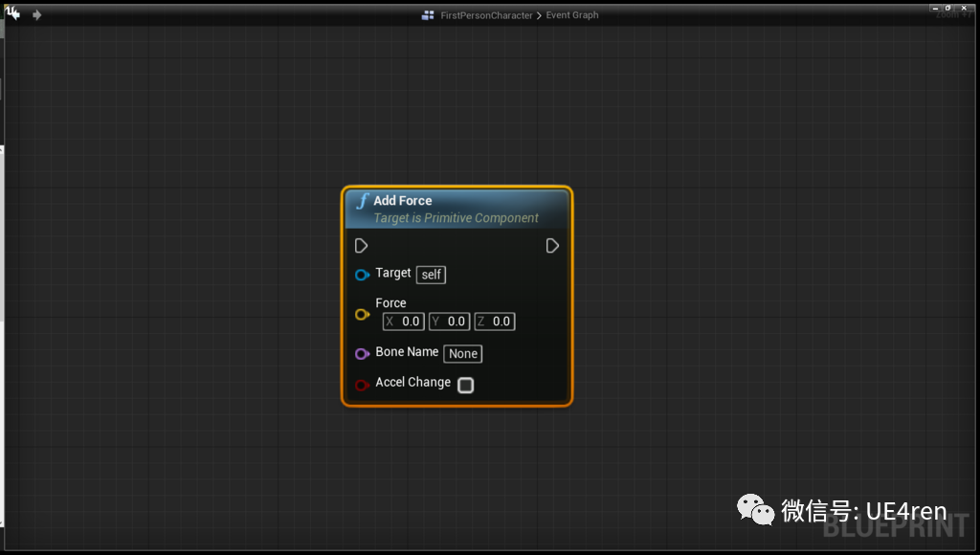Select the execution output pin on the node
The image size is (980, 555).
point(552,245)
